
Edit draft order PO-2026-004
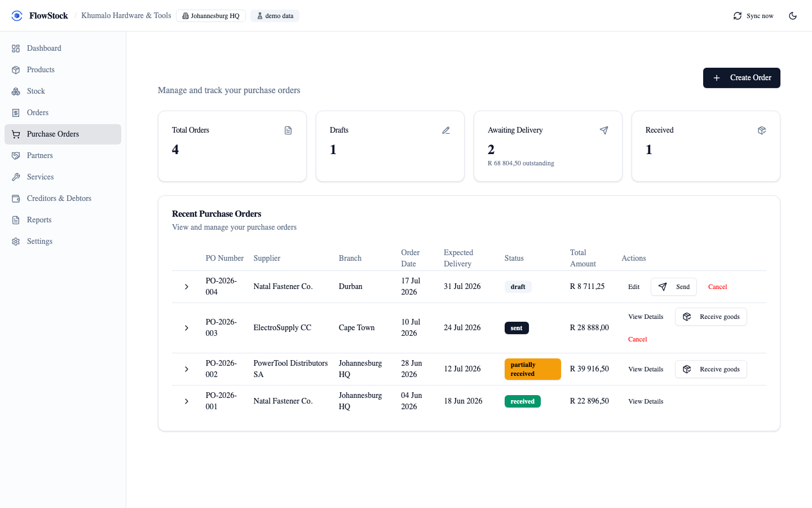click(x=634, y=287)
